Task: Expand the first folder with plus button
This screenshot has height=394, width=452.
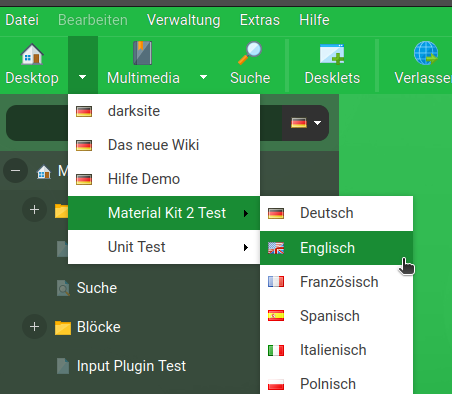Action: click(34, 210)
